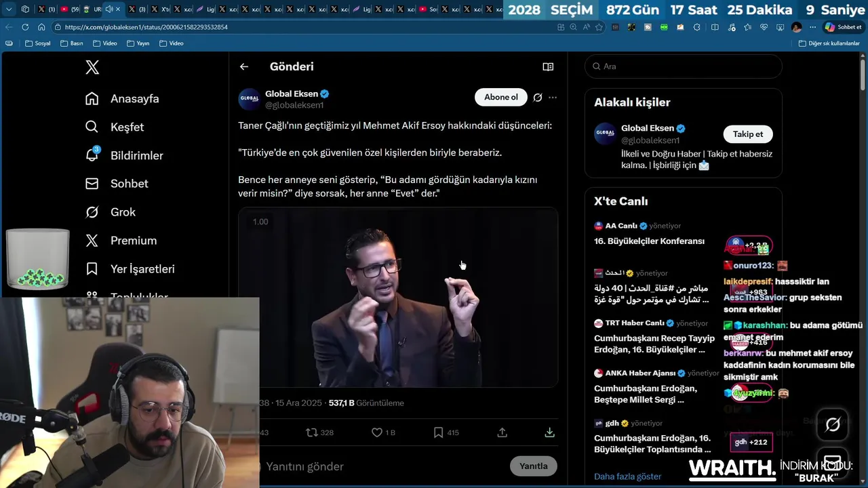Click the X logo at sidebar top
The height and width of the screenshot is (488, 868).
92,67
